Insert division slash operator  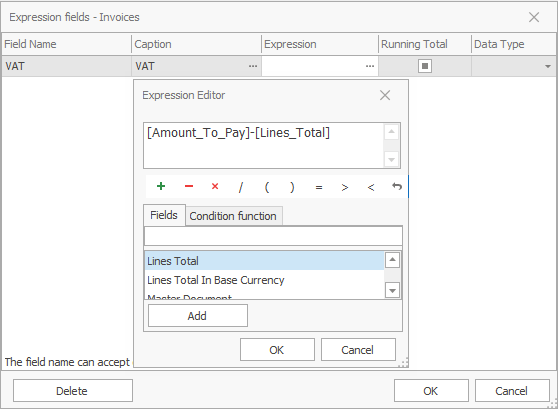coord(241,187)
